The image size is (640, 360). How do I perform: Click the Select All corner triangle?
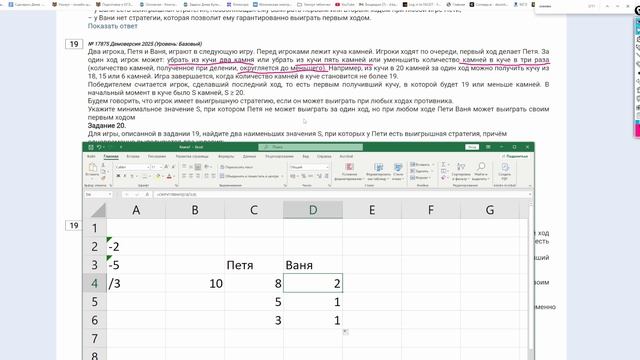(98, 210)
